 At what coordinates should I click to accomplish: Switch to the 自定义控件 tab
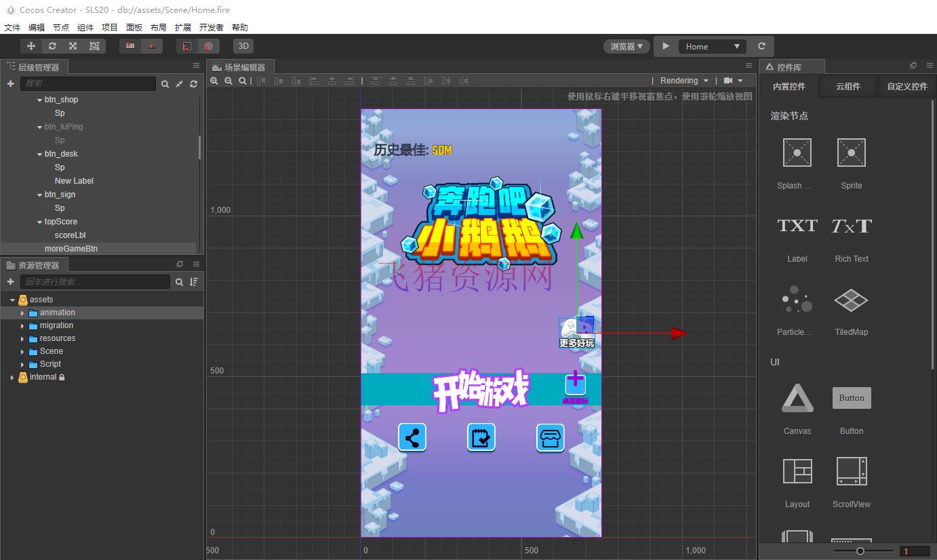tap(907, 87)
